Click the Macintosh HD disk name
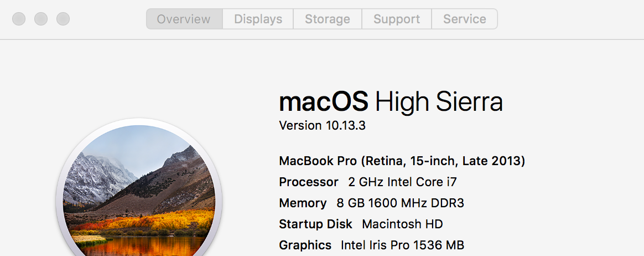 [402, 224]
